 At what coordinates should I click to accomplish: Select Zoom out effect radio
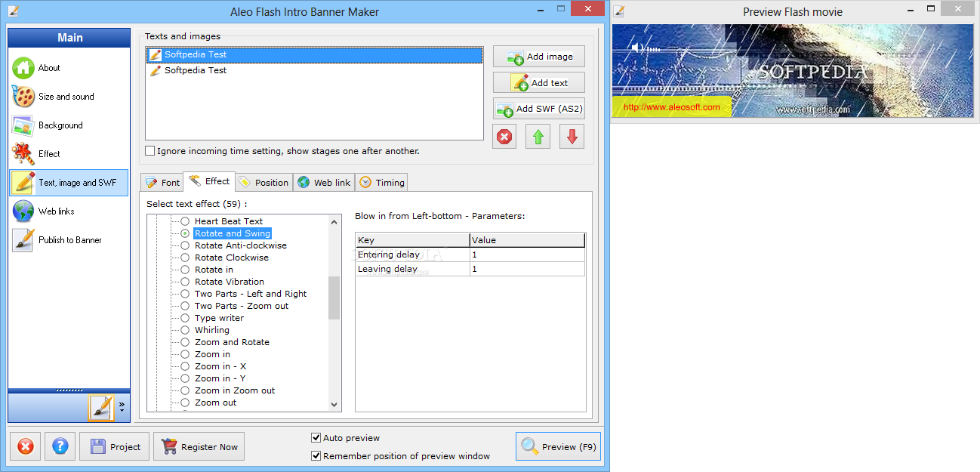click(x=185, y=403)
